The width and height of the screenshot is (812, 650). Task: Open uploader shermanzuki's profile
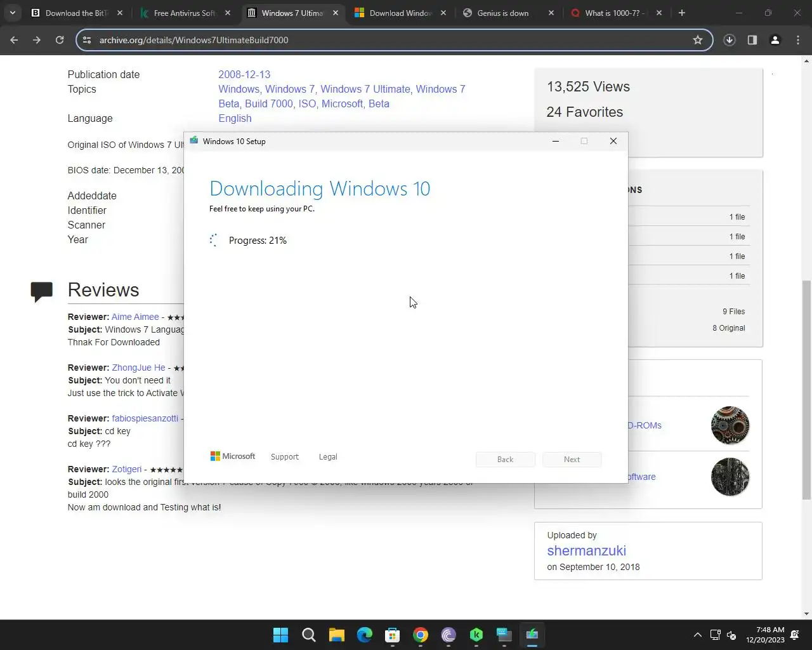[x=586, y=550]
